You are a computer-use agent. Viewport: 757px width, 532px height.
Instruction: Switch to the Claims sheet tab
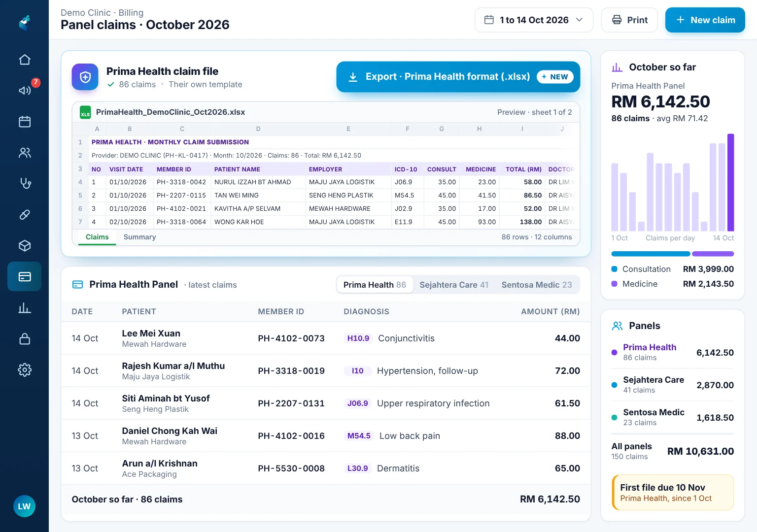click(97, 237)
